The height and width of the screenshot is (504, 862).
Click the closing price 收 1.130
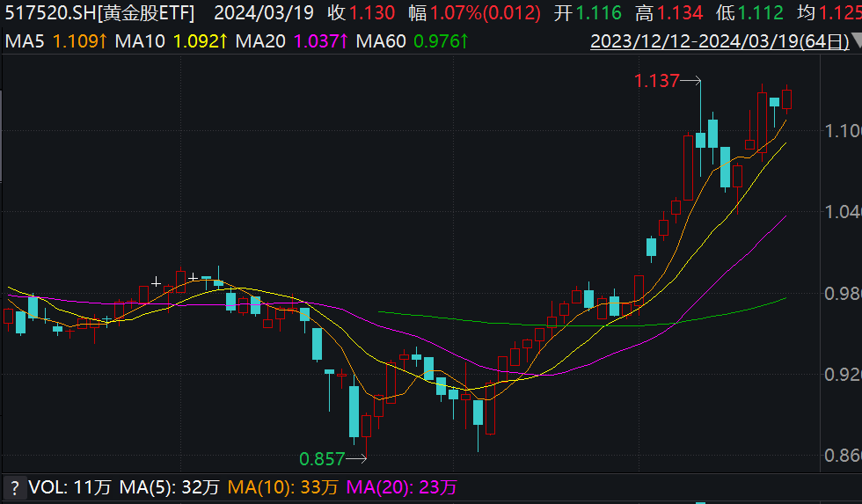click(362, 13)
